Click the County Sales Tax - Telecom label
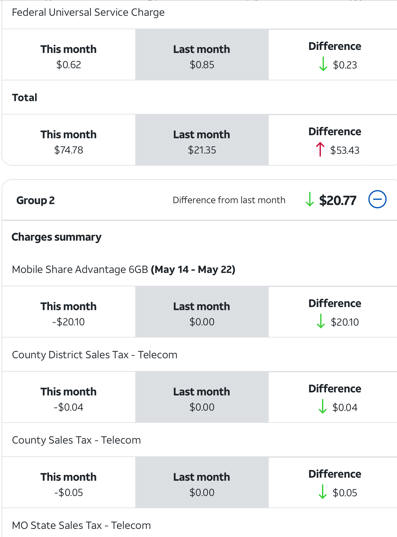Image resolution: width=397 pixels, height=537 pixels. coord(76,440)
